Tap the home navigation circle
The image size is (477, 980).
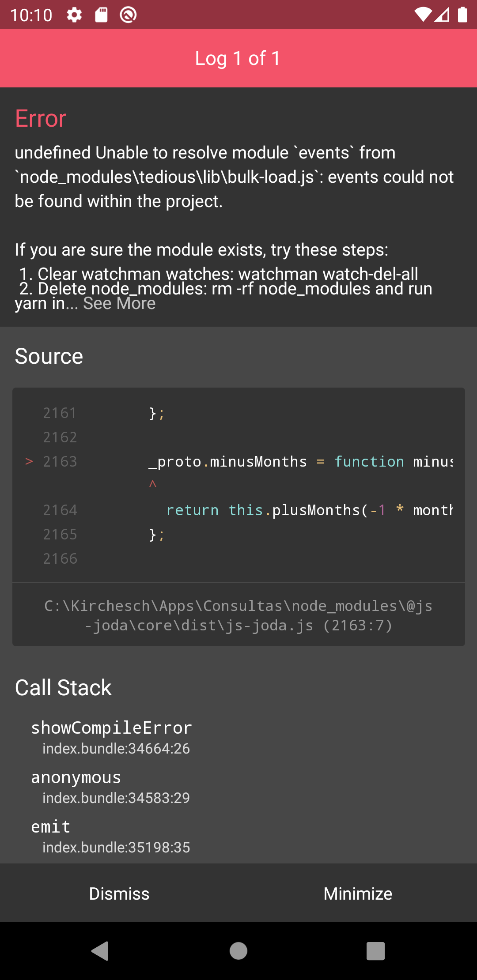(x=238, y=952)
